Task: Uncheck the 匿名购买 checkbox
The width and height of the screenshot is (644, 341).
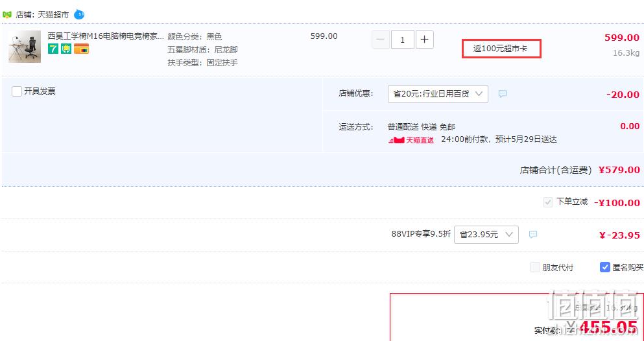Action: tap(604, 268)
